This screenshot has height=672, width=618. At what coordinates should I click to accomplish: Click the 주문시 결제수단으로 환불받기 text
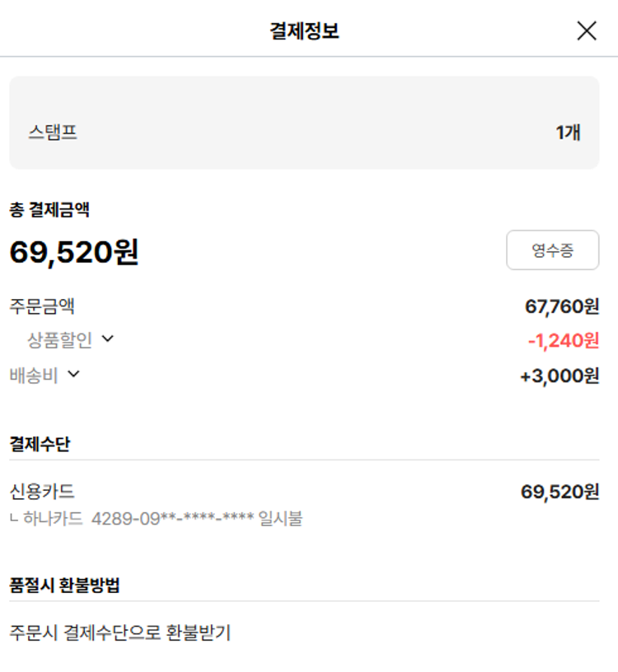[120, 632]
